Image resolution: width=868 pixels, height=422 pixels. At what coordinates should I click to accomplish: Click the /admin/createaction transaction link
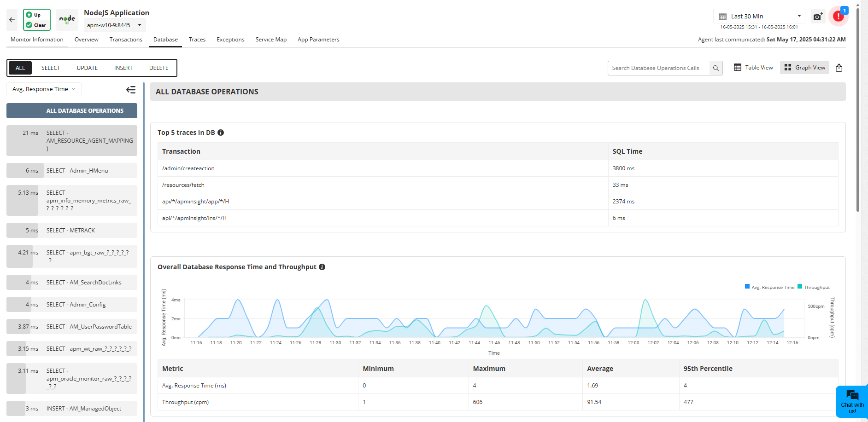(188, 168)
